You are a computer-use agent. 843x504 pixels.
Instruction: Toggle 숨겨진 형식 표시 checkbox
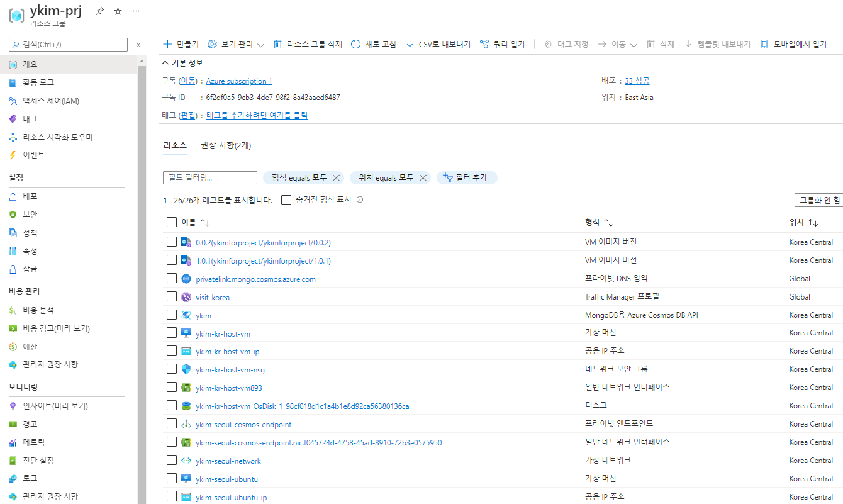click(x=286, y=200)
